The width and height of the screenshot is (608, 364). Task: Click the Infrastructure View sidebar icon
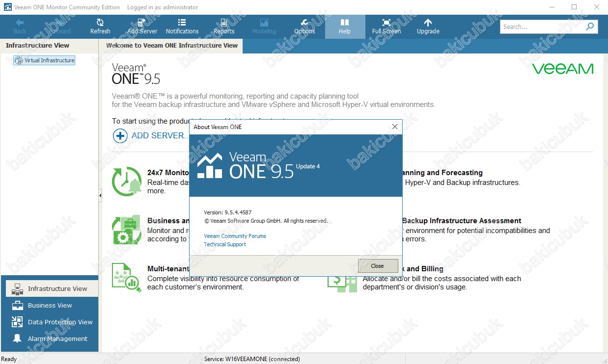[17, 288]
